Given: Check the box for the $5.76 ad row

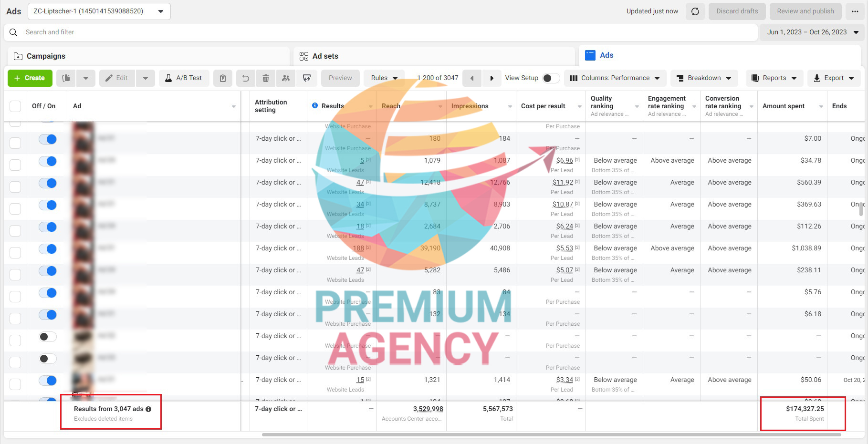Looking at the screenshot, I should click(15, 297).
